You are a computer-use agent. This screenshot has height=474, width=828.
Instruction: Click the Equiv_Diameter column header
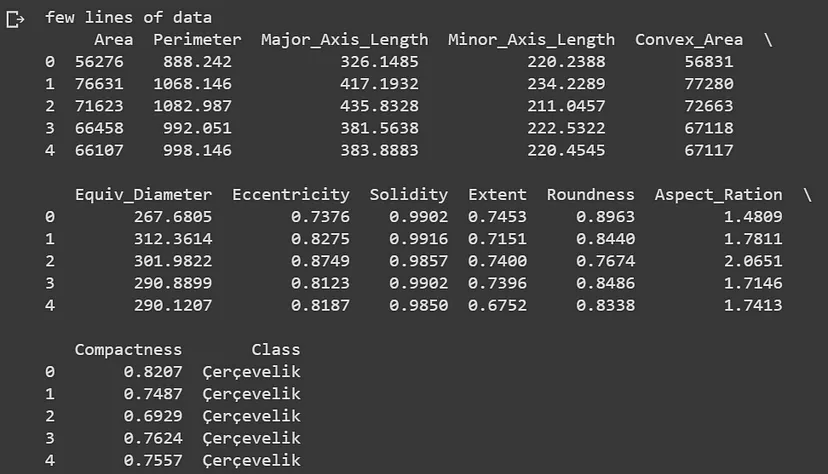point(143,195)
